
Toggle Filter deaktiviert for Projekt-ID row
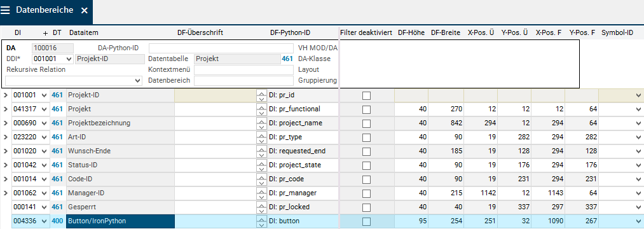click(366, 96)
